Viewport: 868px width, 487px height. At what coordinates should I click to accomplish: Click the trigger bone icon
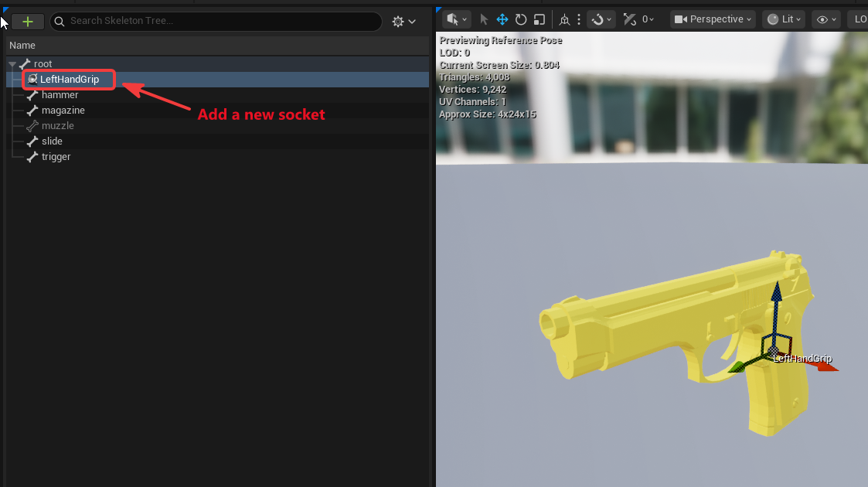click(x=32, y=157)
